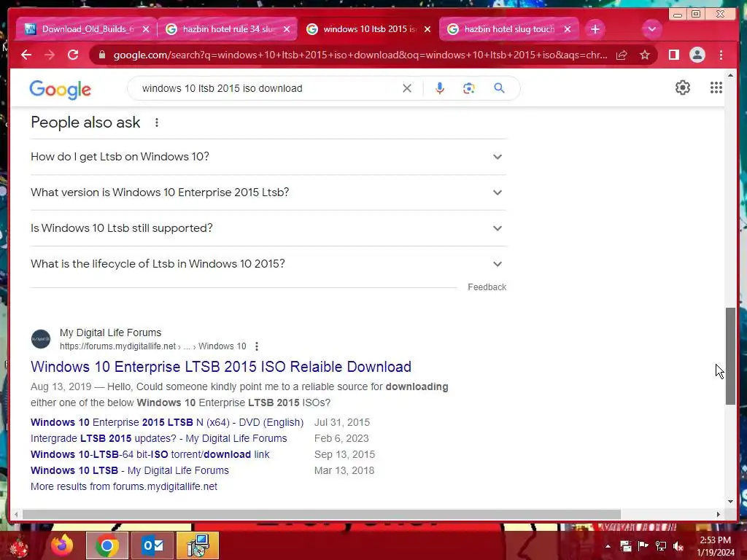Viewport: 747px width, 560px height.
Task: Open the Chrome three-dot menu
Action: pos(721,55)
